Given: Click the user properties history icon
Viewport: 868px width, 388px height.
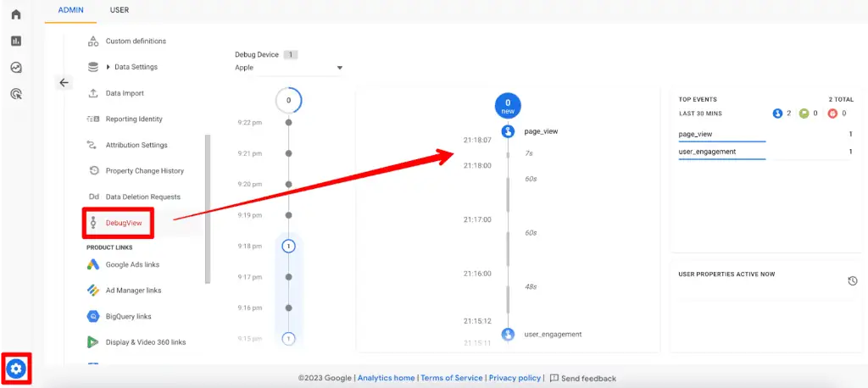Looking at the screenshot, I should pyautogui.click(x=853, y=281).
